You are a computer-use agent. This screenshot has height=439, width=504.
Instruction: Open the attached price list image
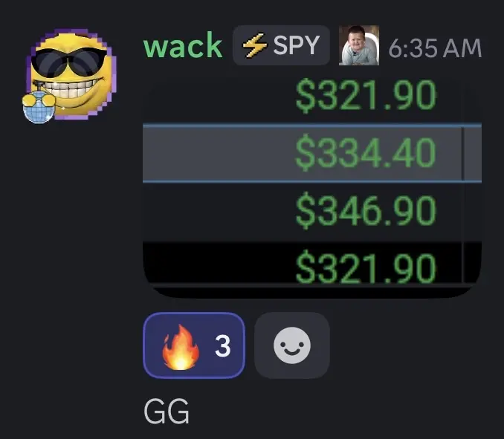312,186
